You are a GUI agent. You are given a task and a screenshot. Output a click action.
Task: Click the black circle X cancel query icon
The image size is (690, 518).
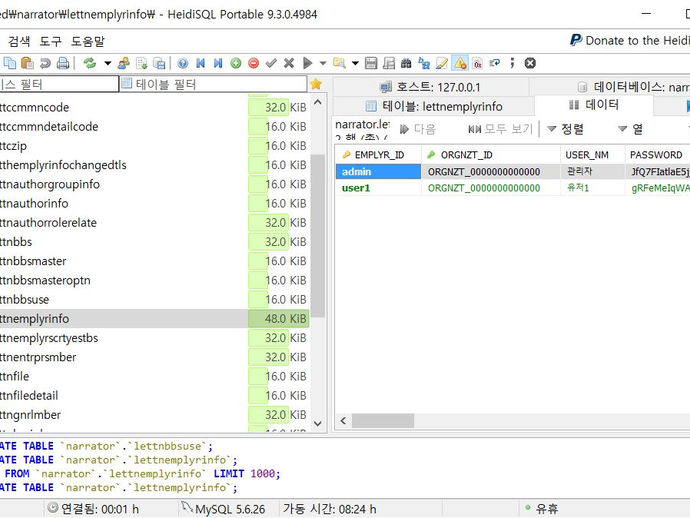click(530, 63)
